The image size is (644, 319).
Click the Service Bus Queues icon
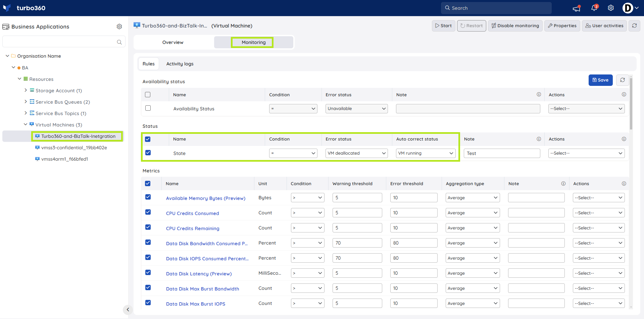32,102
